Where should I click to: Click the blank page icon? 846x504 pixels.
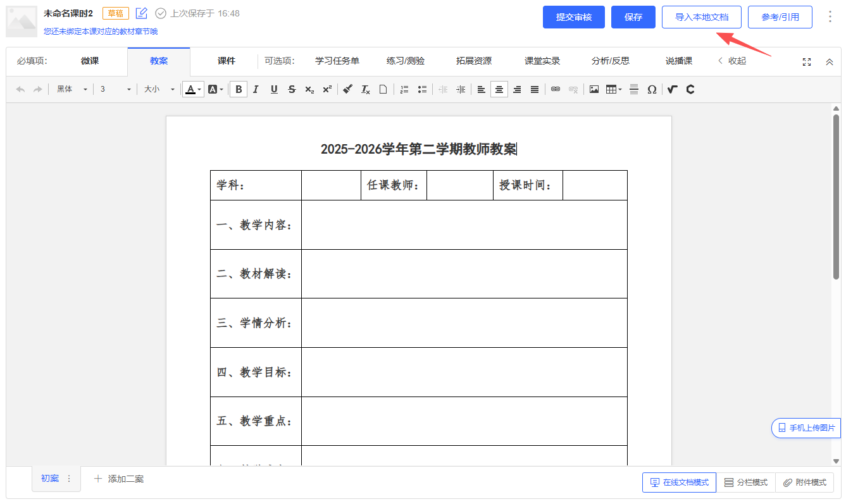tap(383, 90)
